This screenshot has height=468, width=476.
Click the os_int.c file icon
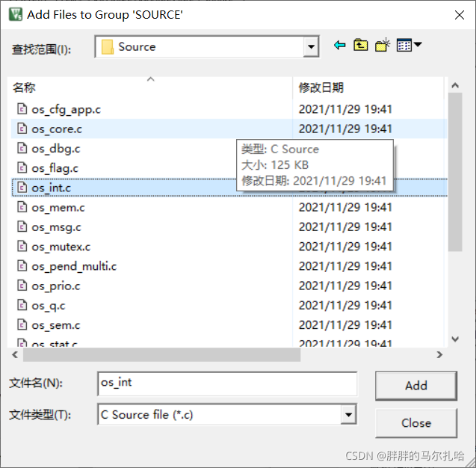click(x=22, y=188)
